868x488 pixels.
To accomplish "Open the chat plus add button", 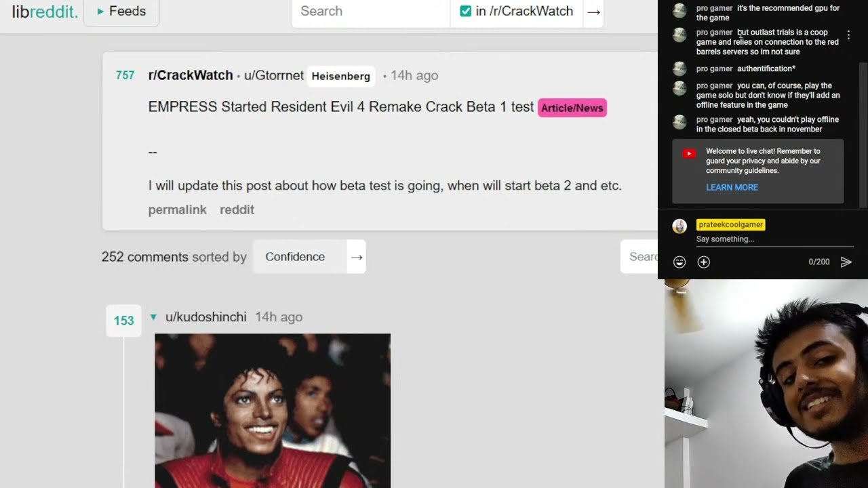I will [704, 262].
